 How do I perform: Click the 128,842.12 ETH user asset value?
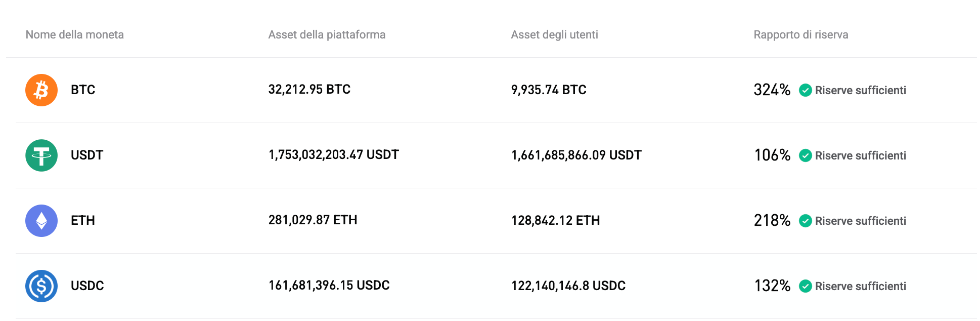(555, 220)
